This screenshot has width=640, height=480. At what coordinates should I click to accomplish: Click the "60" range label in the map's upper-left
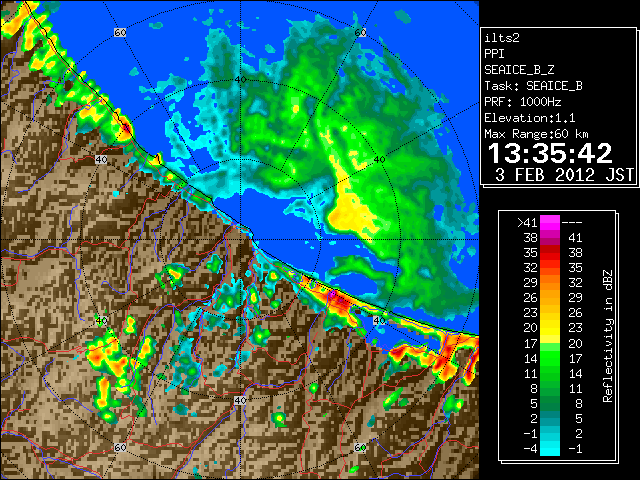coord(120,32)
